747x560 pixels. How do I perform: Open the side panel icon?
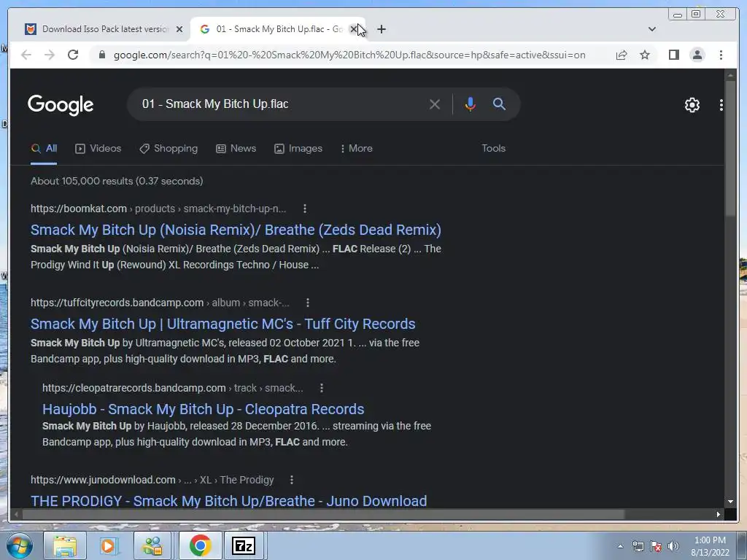673,55
